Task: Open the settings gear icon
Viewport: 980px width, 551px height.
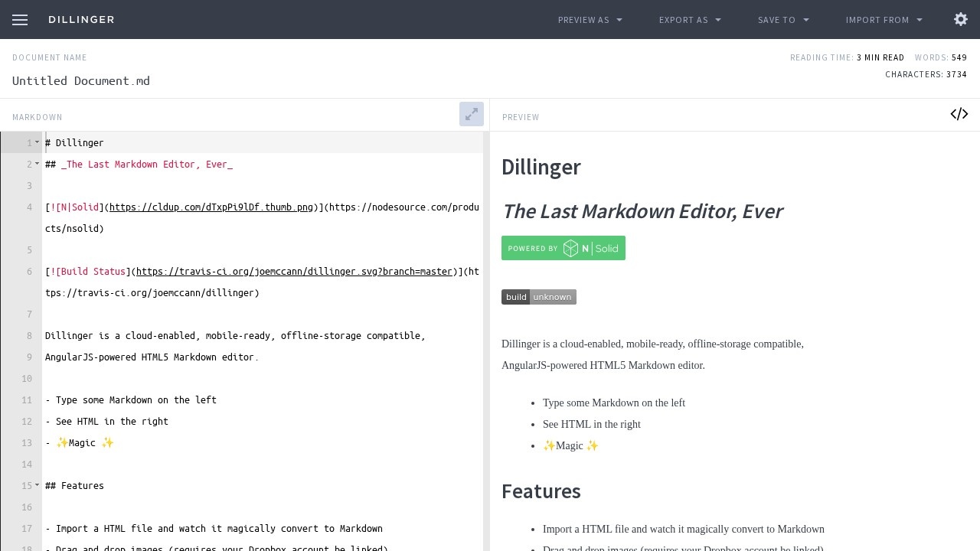Action: [961, 20]
